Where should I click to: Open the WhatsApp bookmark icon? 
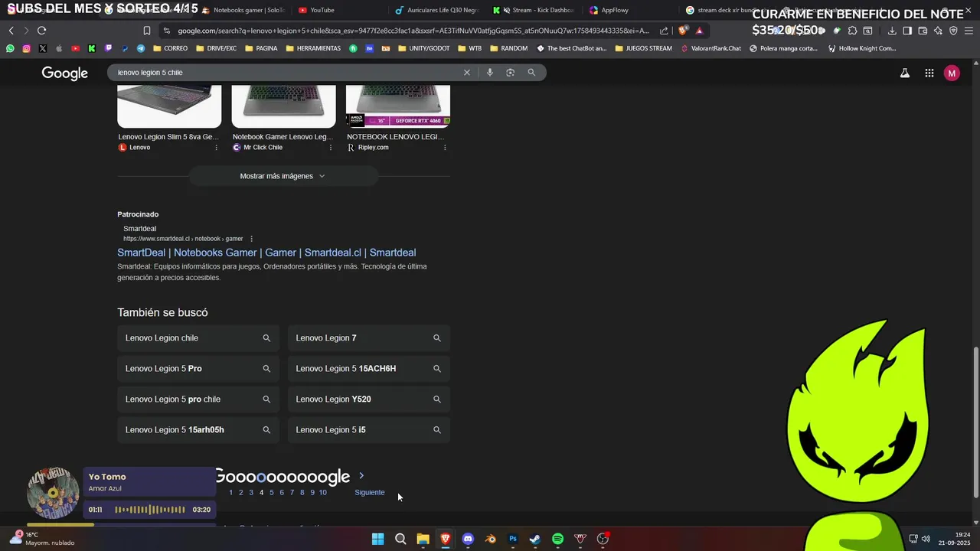10,48
